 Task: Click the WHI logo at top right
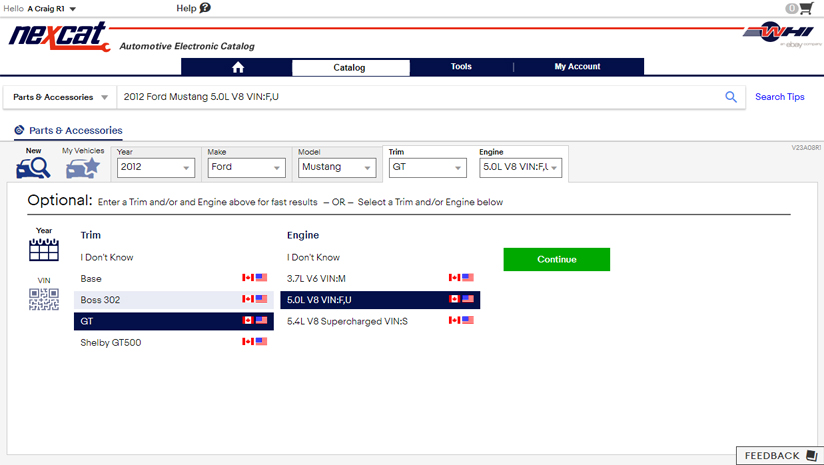(779, 33)
